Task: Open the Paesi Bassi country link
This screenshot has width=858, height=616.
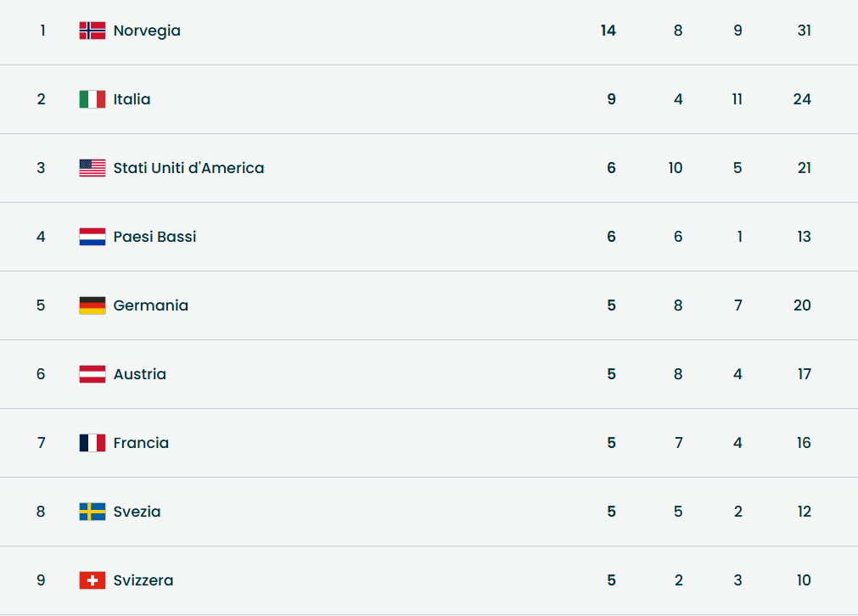Action: point(154,237)
